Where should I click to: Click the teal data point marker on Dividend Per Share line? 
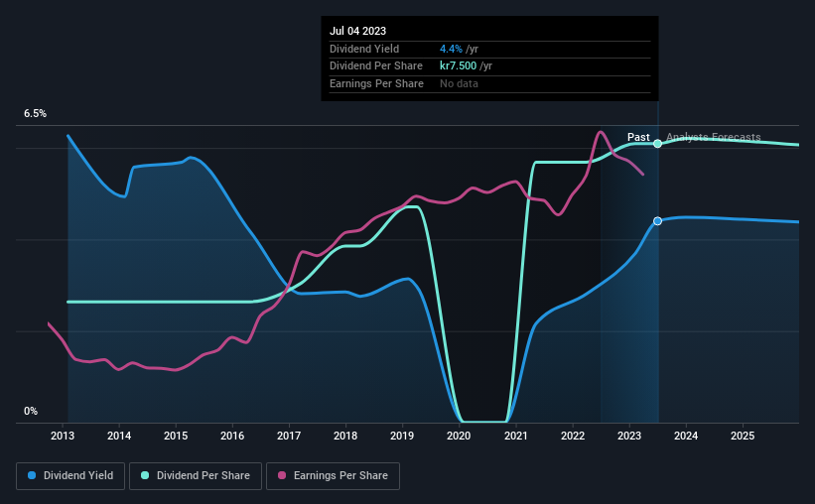pos(657,144)
